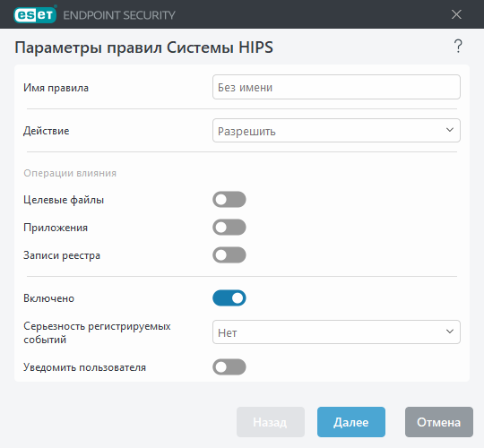Enable the Целевые файлы toggle
484x448 pixels.
(229, 200)
